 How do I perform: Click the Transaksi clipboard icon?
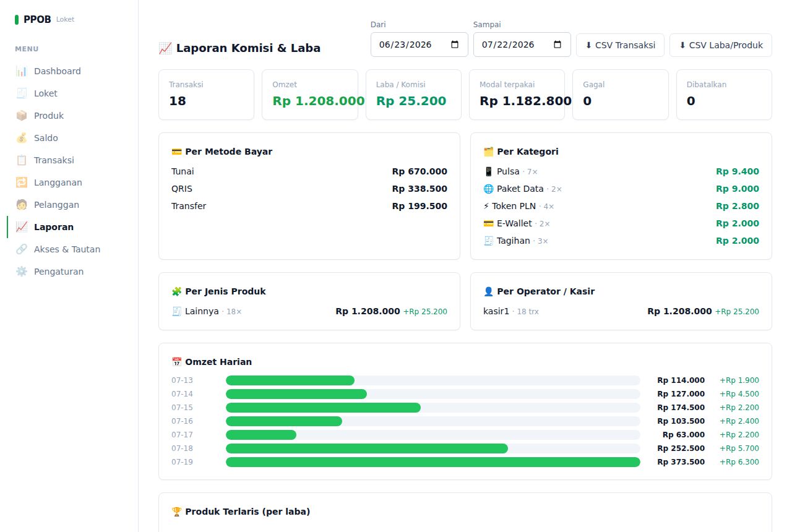click(x=22, y=160)
